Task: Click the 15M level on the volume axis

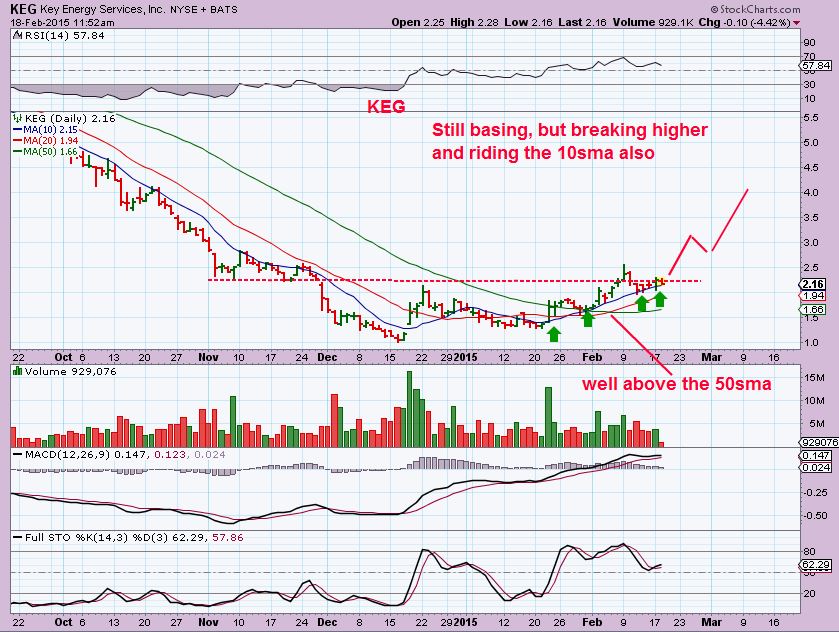Action: pyautogui.click(x=813, y=378)
